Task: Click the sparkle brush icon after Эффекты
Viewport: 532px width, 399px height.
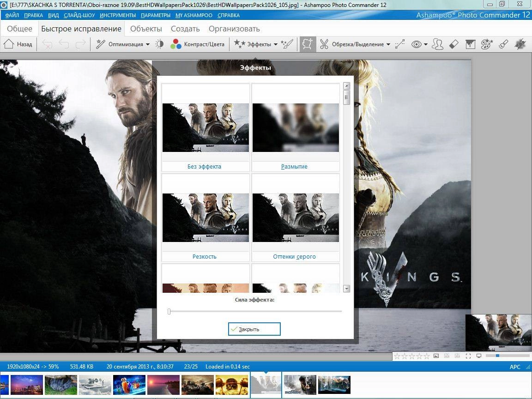Action: click(287, 44)
